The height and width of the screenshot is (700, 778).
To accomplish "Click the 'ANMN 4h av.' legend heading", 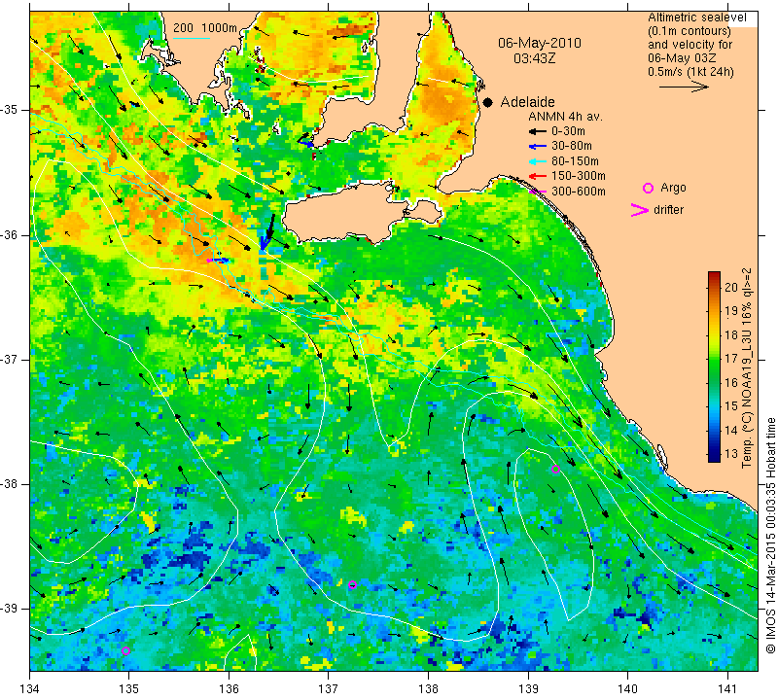I will pos(565,117).
